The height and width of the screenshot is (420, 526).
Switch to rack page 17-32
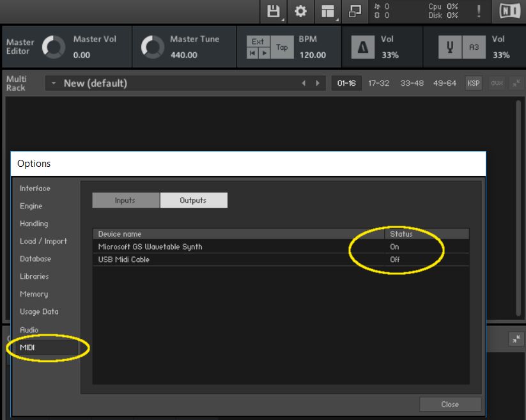[379, 83]
